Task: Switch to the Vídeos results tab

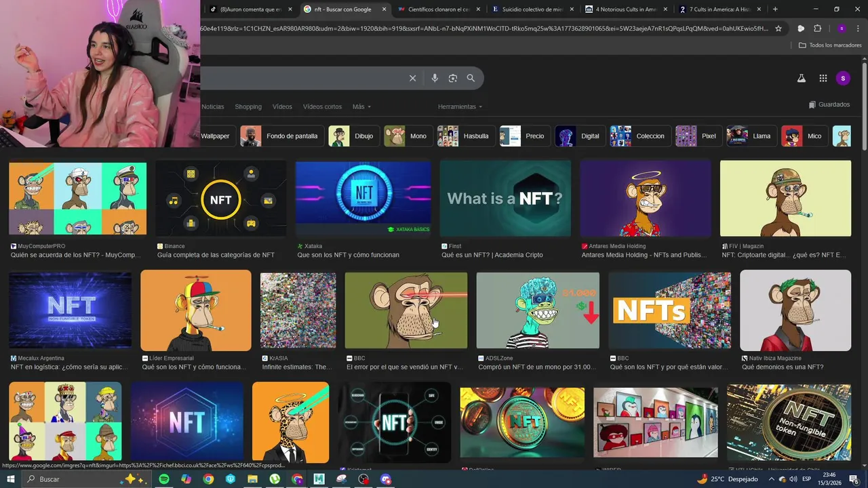Action: (282, 106)
